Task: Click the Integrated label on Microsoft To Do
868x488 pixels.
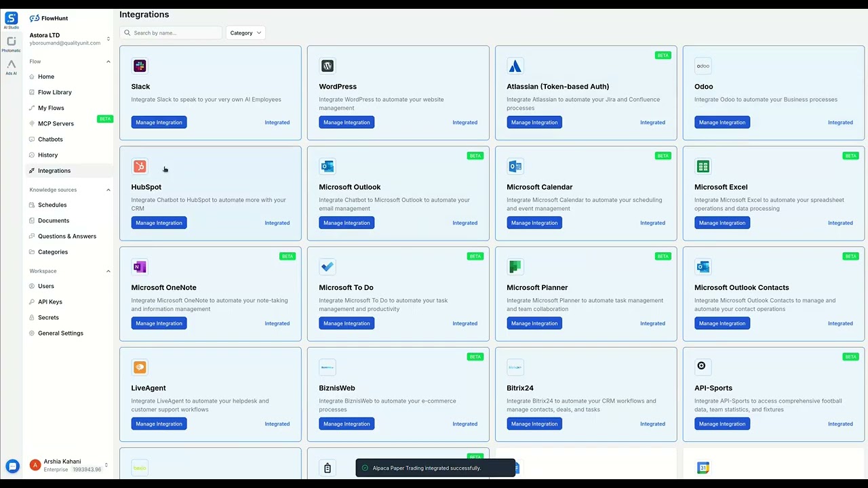Action: [x=465, y=323]
